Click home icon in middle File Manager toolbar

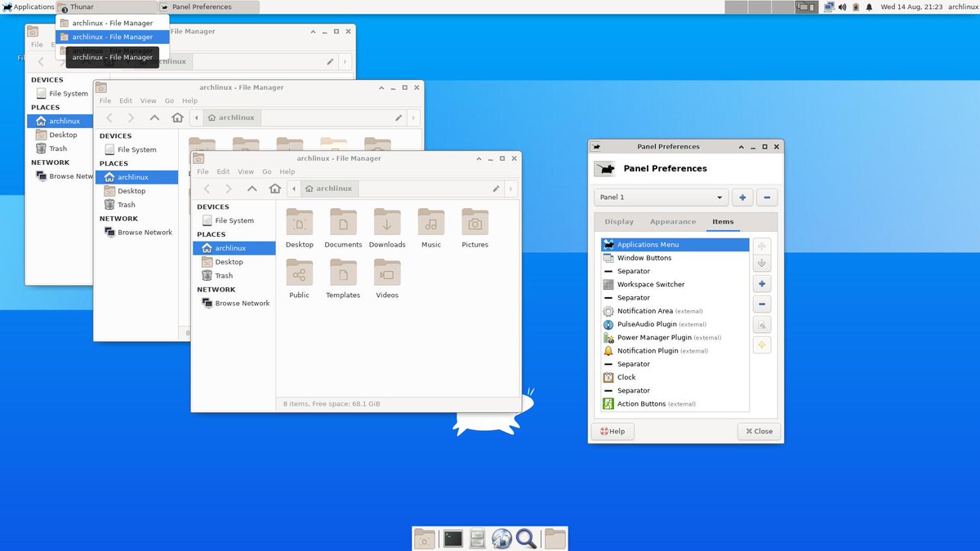coord(177,118)
